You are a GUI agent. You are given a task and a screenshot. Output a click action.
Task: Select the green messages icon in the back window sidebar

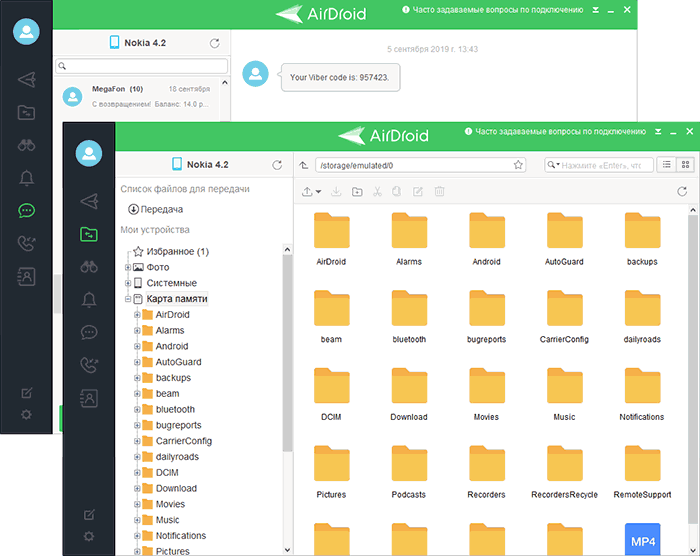coord(26,210)
